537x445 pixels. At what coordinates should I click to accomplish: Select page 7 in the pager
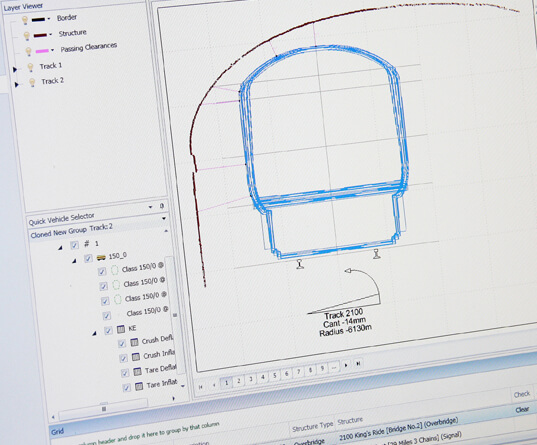pos(299,372)
